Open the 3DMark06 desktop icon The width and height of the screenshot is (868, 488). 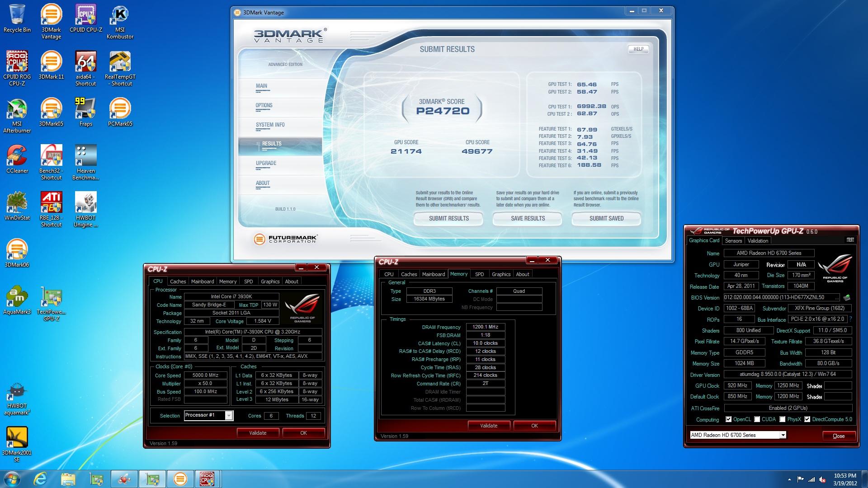17,253
